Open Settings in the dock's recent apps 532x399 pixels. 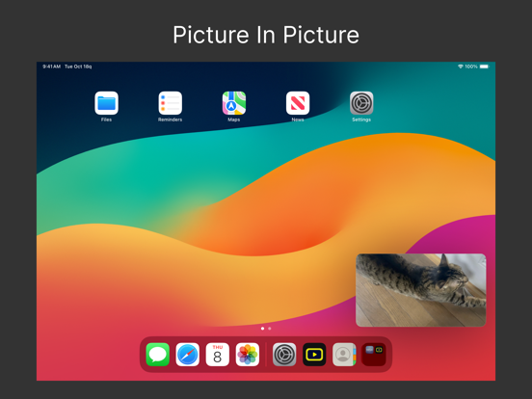click(x=284, y=355)
